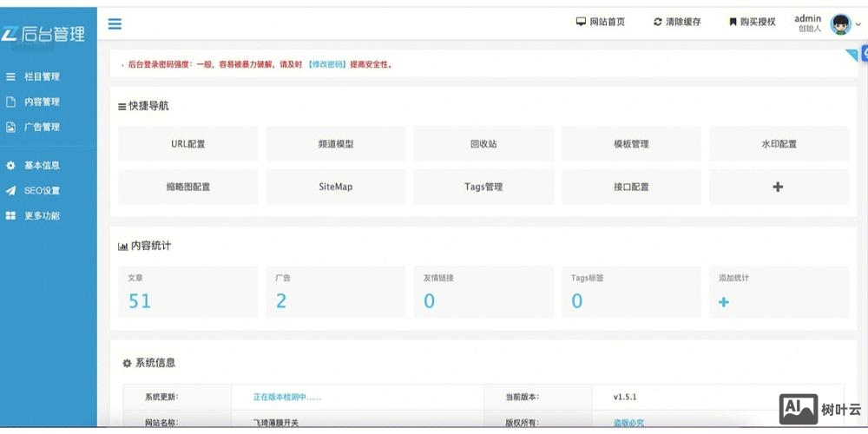Go to 网站首页 in top bar
This screenshot has width=868, height=434.
click(608, 23)
